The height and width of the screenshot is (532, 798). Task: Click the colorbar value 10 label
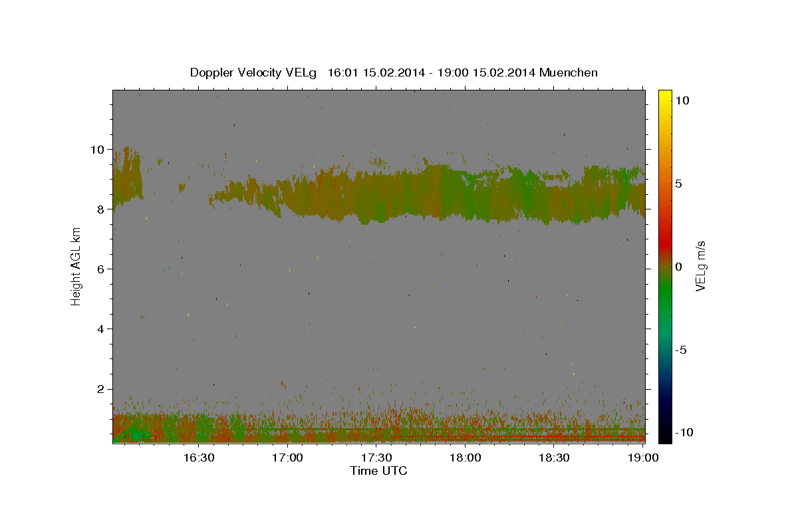point(682,100)
